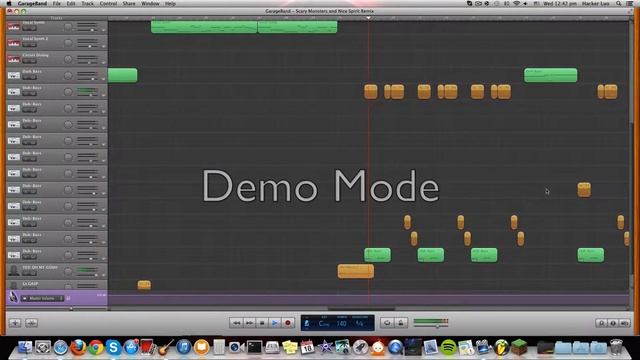640x360 pixels.
Task: Select the orange region on YOU ON MY COMP track
Action: pos(356,271)
